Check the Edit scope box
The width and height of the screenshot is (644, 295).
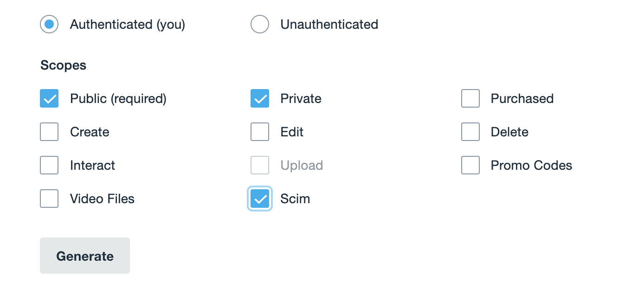tap(260, 132)
